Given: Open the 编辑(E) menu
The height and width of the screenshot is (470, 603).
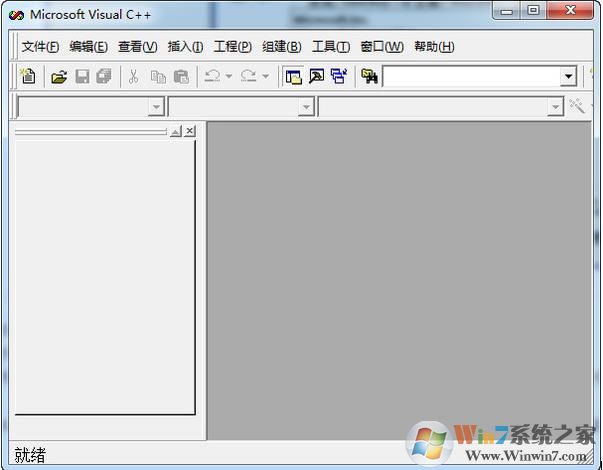Looking at the screenshot, I should (x=88, y=47).
